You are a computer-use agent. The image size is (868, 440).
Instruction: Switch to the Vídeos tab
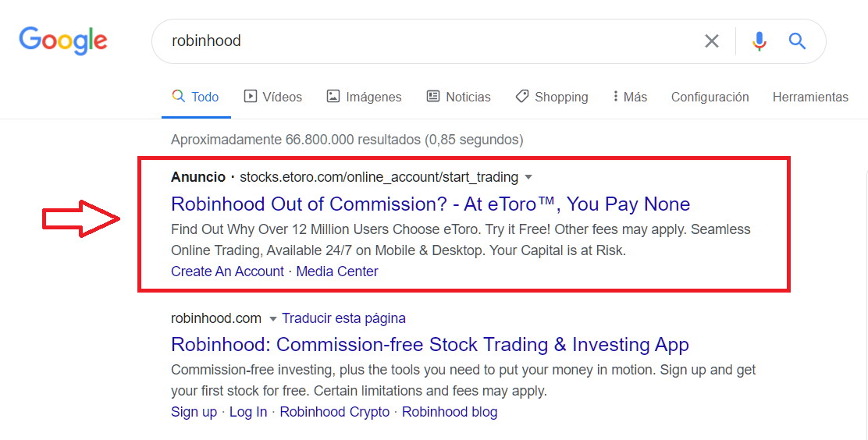[273, 97]
